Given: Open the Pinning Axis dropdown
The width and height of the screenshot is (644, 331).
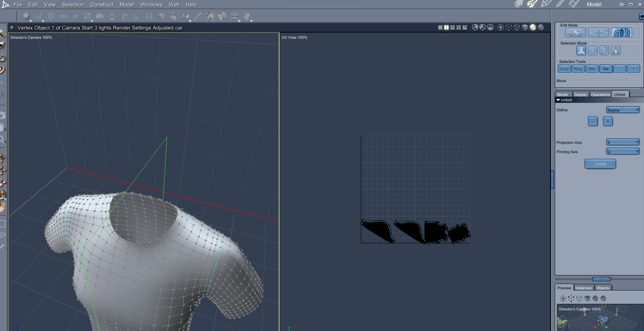Looking at the screenshot, I should (x=623, y=151).
